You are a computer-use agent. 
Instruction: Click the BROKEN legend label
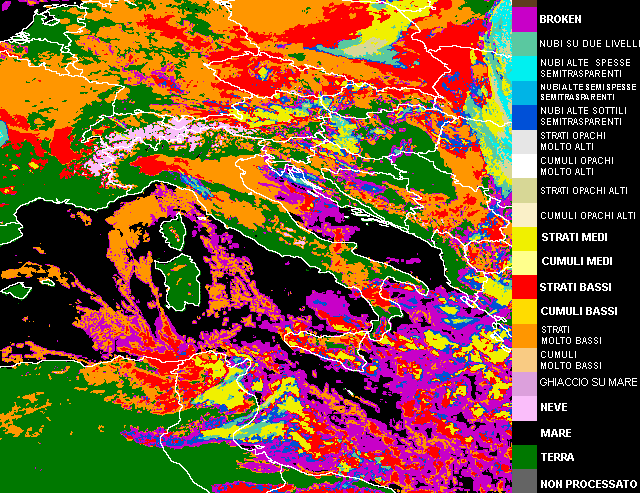(560, 19)
